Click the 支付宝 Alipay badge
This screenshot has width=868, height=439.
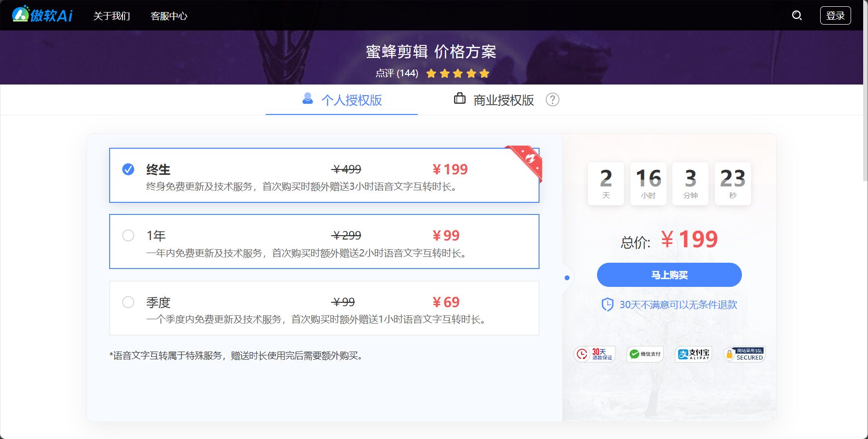click(693, 354)
